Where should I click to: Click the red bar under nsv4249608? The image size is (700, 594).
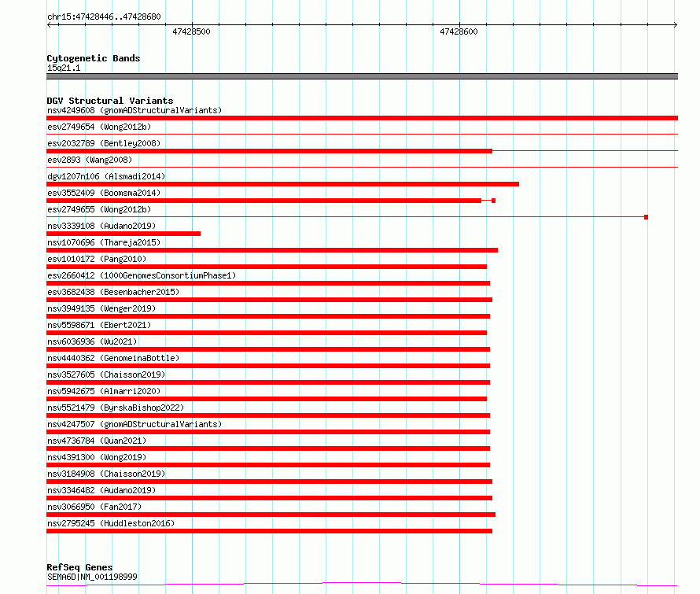362,118
